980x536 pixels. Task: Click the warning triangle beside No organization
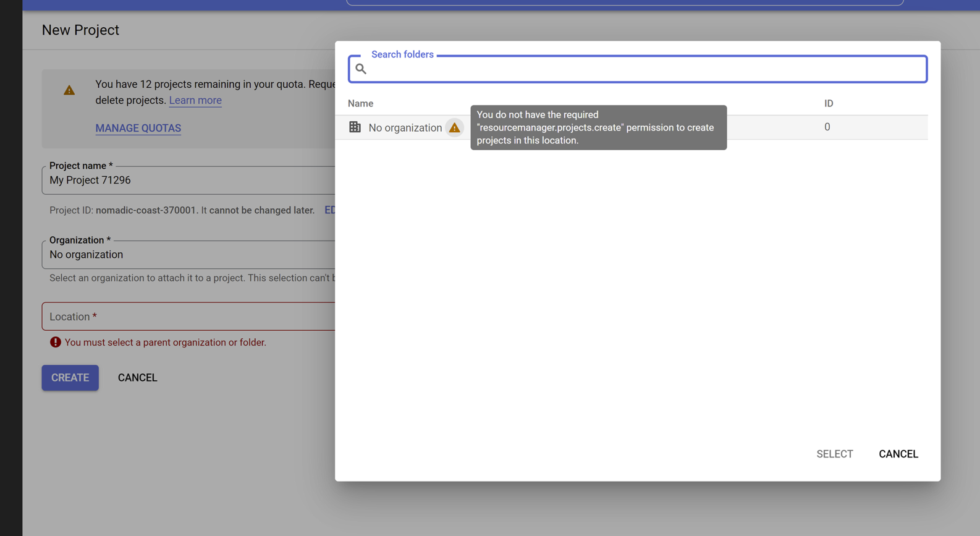coord(454,128)
